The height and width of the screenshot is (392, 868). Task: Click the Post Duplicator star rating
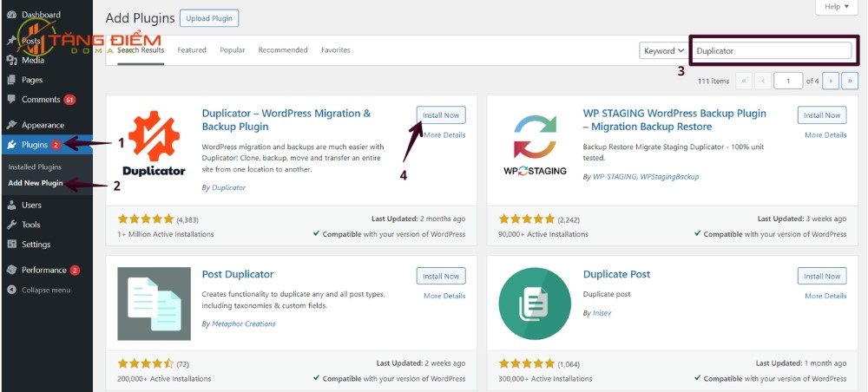[146, 363]
